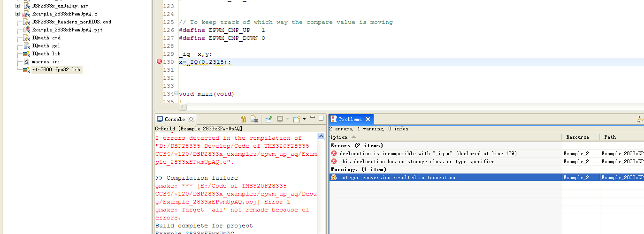Screen dimensions: 644x234
Task: Click the rts2800_fpu32.lib library icon
Action: coord(27,70)
